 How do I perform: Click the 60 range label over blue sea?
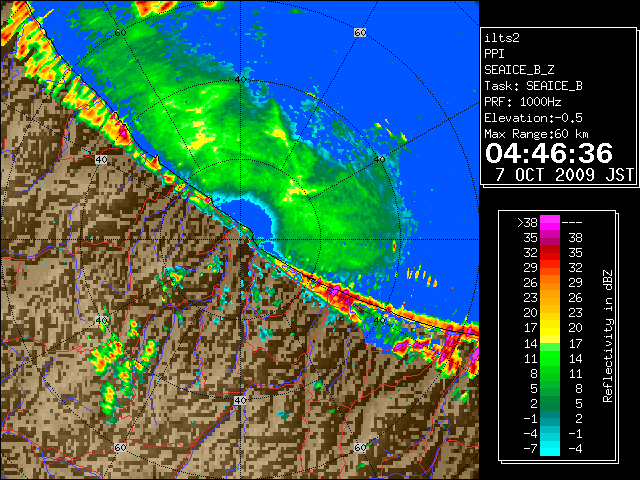coord(360,32)
